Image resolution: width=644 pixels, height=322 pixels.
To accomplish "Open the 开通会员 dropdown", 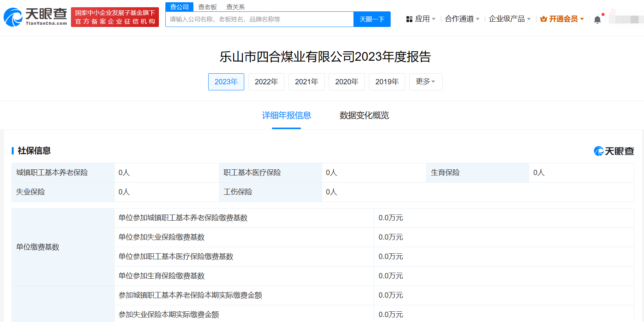I will (562, 19).
